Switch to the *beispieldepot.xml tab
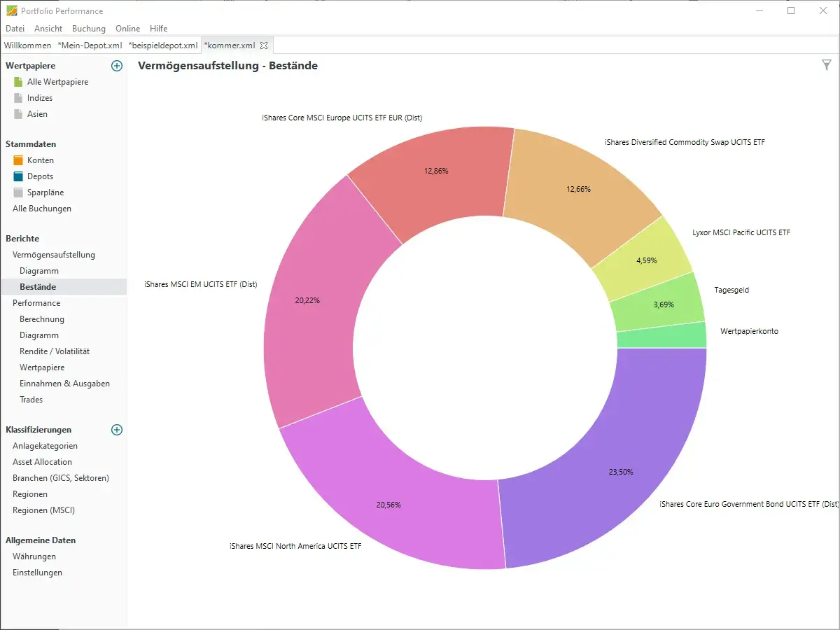This screenshot has width=840, height=630. 163,45
